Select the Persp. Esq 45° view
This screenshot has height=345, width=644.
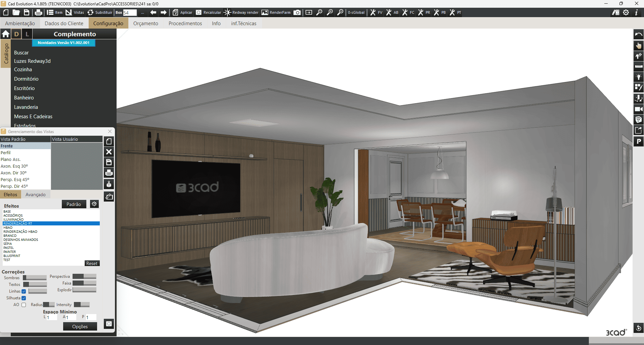(x=15, y=179)
